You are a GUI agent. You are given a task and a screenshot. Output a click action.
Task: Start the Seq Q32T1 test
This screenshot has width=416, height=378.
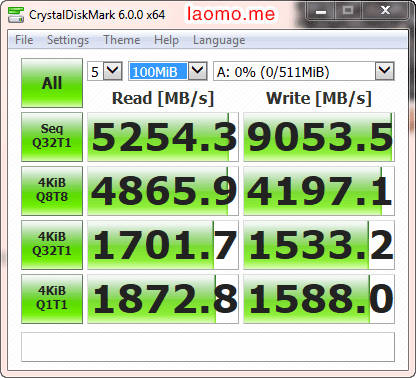point(52,137)
